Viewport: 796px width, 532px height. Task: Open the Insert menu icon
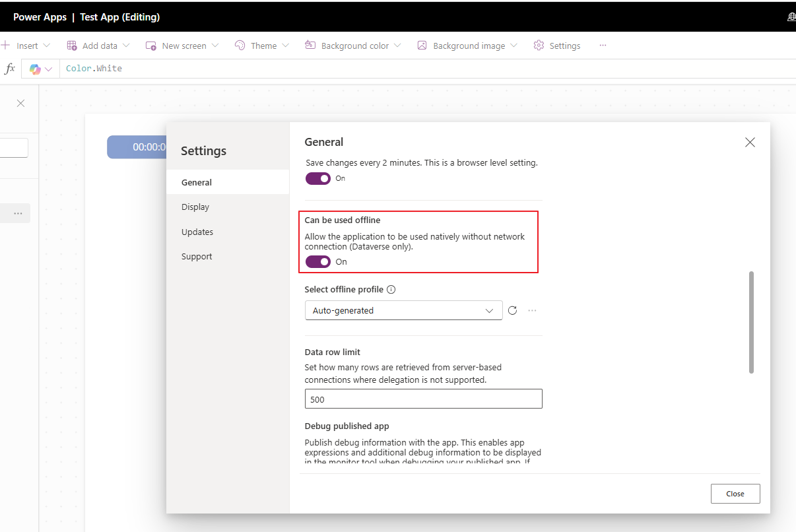[x=5, y=45]
